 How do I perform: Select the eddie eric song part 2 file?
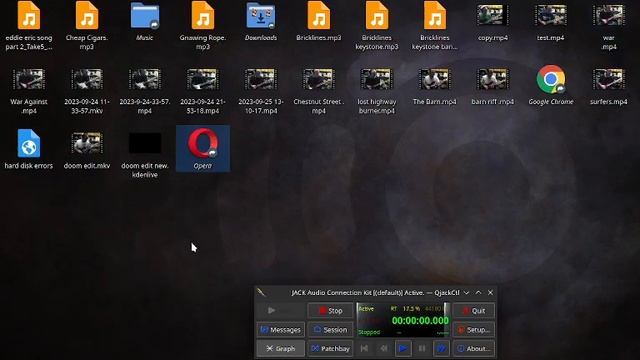click(29, 26)
